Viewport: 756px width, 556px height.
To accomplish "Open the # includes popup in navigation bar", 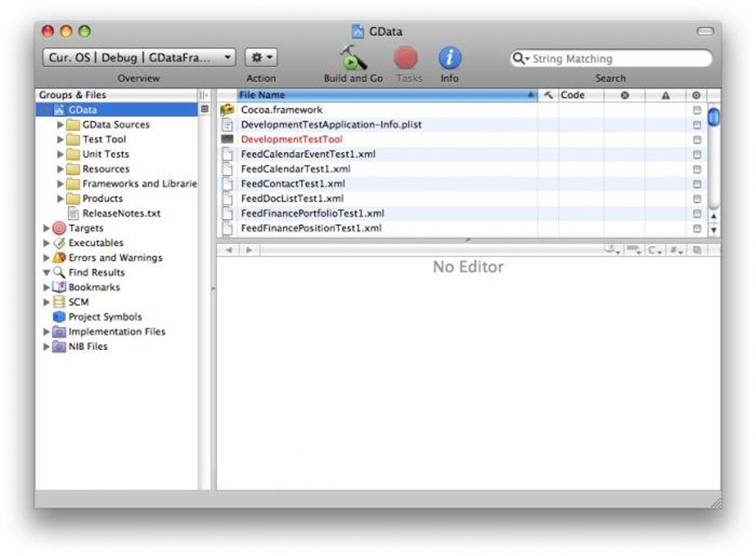I will click(677, 250).
